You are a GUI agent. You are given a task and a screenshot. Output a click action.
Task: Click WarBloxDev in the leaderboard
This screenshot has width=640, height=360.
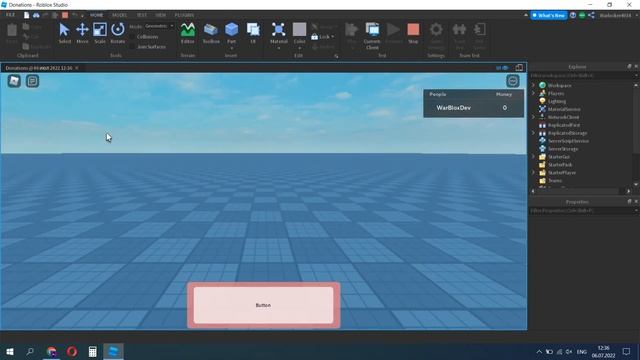point(453,108)
